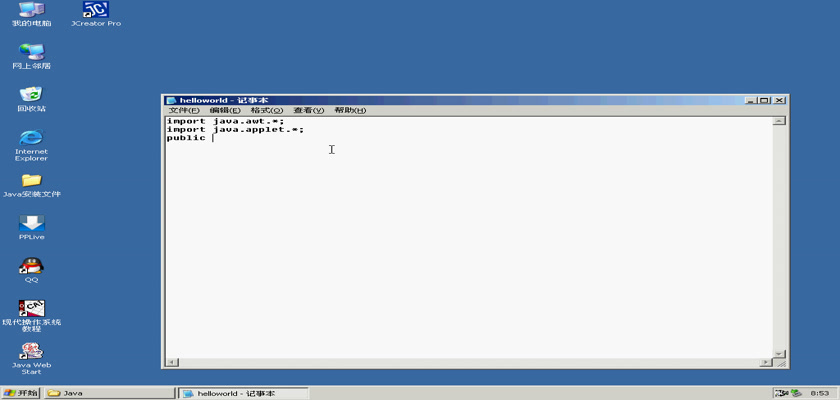The width and height of the screenshot is (840, 400).
Task: Switch to Java folder taskbar button
Action: point(109,393)
